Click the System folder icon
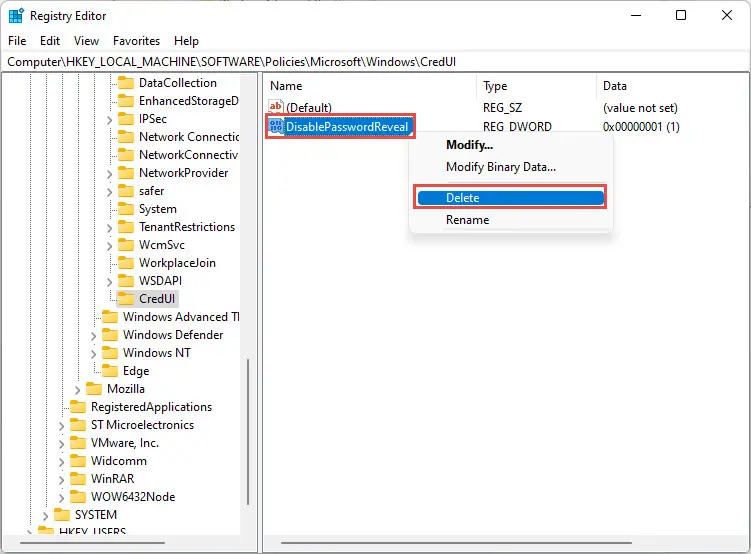Image resolution: width=751 pixels, height=554 pixels. (x=125, y=209)
